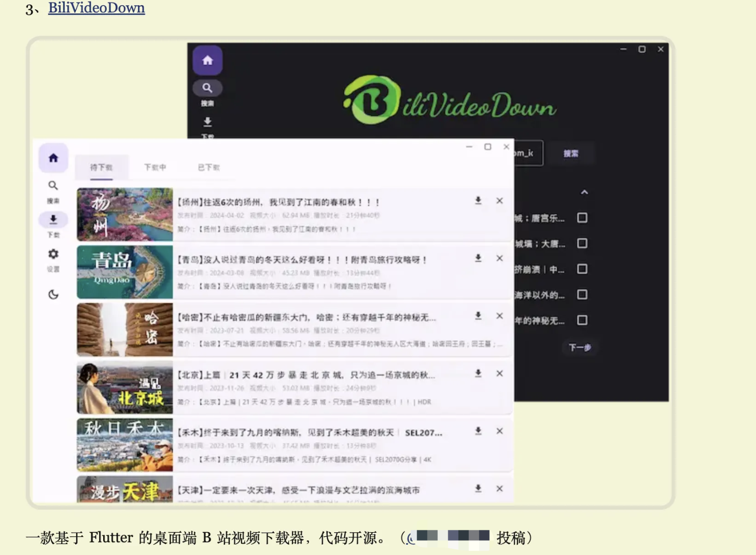756x555 pixels.
Task: Switch to the 已下载 tab
Action: (x=208, y=167)
